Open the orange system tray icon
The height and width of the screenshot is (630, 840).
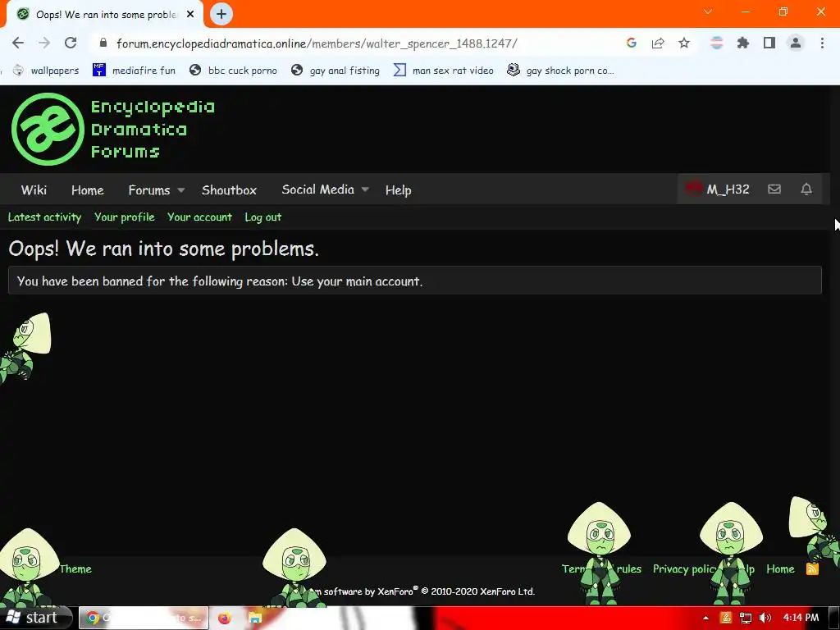(x=726, y=618)
